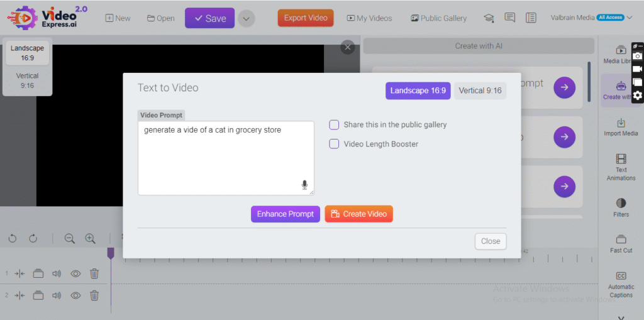This screenshot has height=320, width=644.
Task: Click the Create Video button
Action: pyautogui.click(x=358, y=214)
